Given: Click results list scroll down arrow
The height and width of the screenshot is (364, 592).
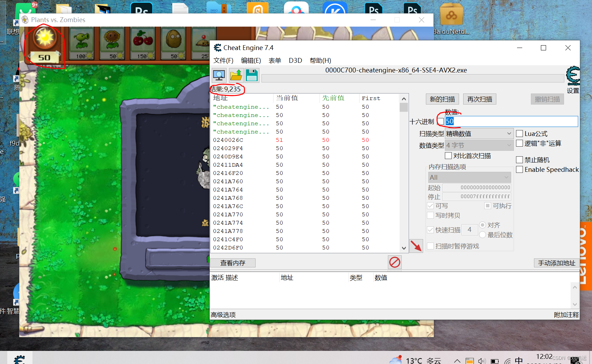Looking at the screenshot, I should point(404,248).
